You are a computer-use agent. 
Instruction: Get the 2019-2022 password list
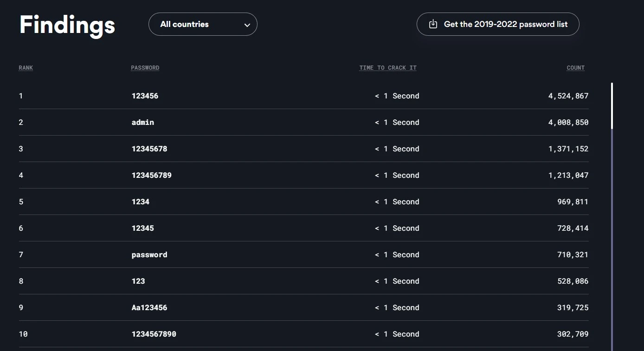[x=505, y=24]
